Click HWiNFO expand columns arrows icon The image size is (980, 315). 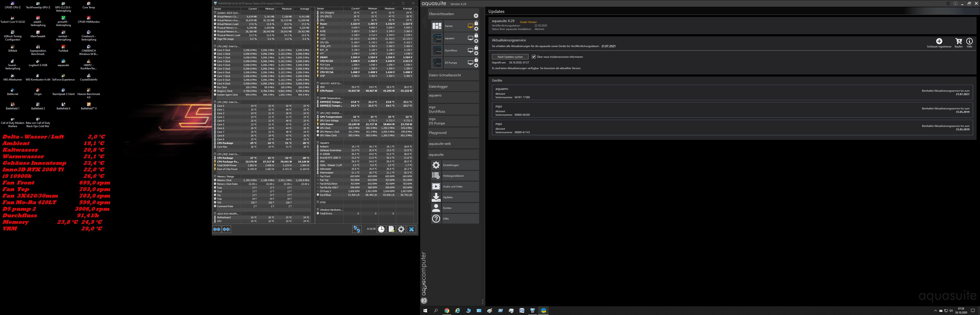[x=217, y=229]
